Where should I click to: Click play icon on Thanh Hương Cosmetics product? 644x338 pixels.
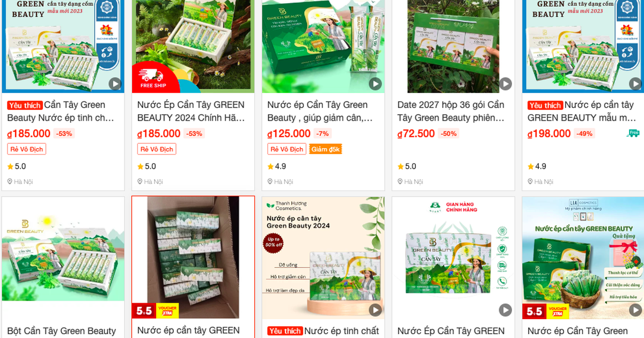click(375, 310)
